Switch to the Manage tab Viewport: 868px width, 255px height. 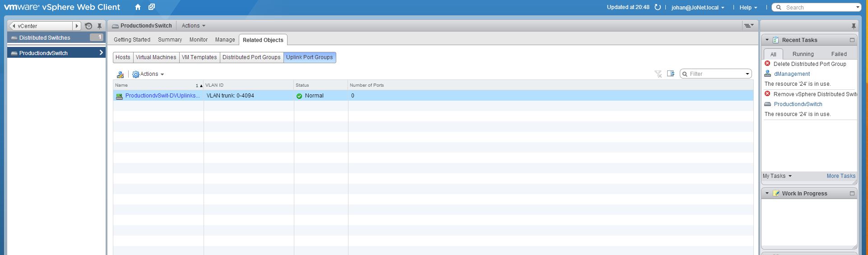click(225, 40)
